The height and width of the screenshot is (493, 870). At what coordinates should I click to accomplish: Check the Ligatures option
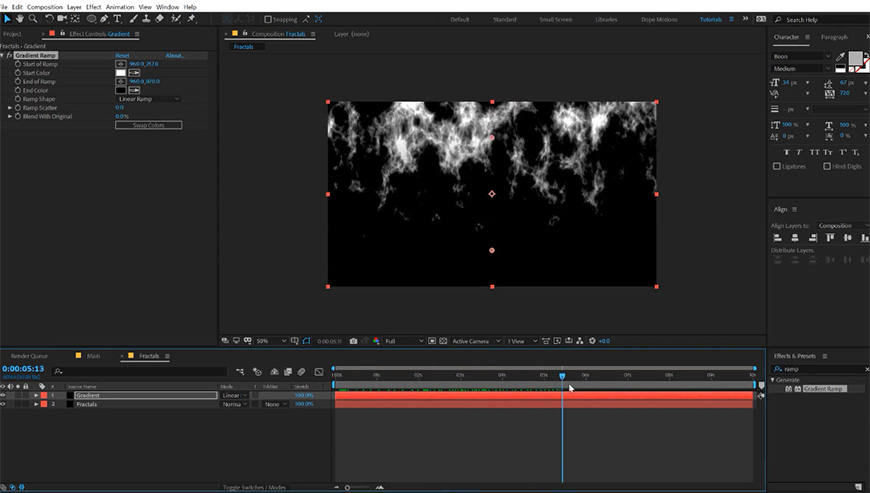click(x=777, y=166)
